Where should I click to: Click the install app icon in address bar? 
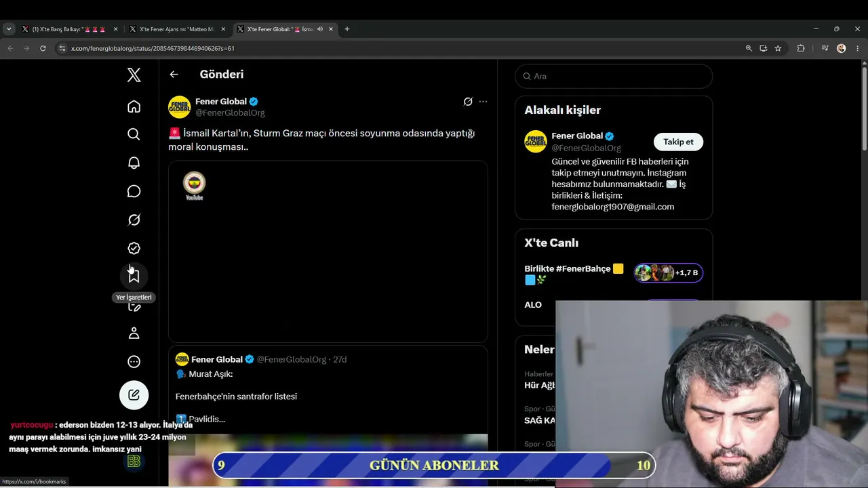pyautogui.click(x=763, y=48)
